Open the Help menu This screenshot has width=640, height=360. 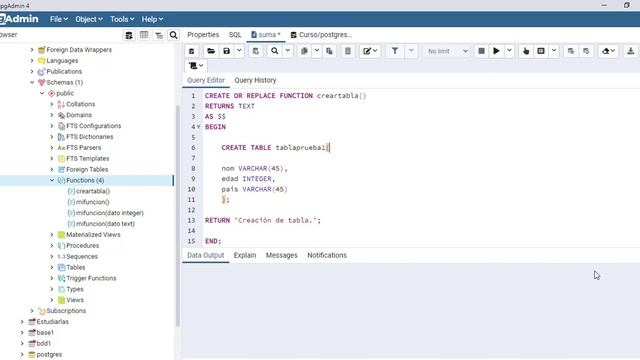pyautogui.click(x=152, y=19)
